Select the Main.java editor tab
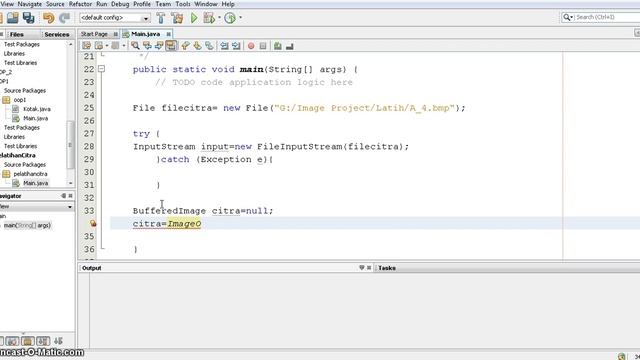Image resolution: width=640 pixels, height=360 pixels. [x=145, y=34]
